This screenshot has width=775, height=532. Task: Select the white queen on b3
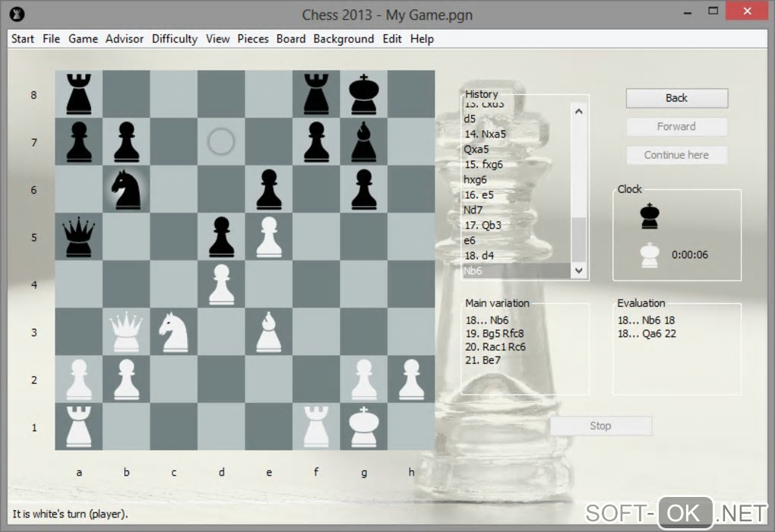tap(127, 332)
